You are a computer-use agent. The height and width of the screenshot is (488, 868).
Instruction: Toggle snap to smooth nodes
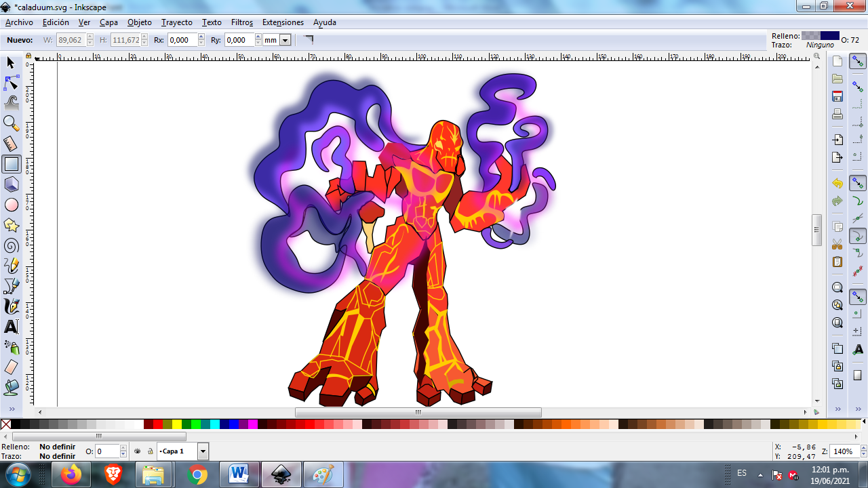858,253
